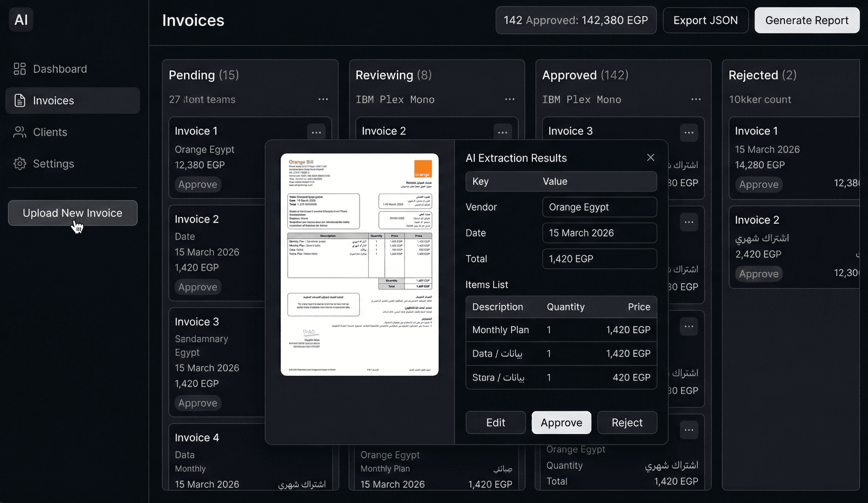
Task: Reject the invoice in extraction dialog
Action: 627,423
